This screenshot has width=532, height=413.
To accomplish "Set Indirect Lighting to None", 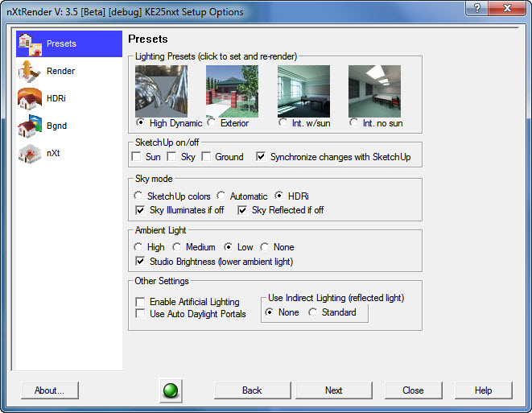I will click(x=270, y=312).
